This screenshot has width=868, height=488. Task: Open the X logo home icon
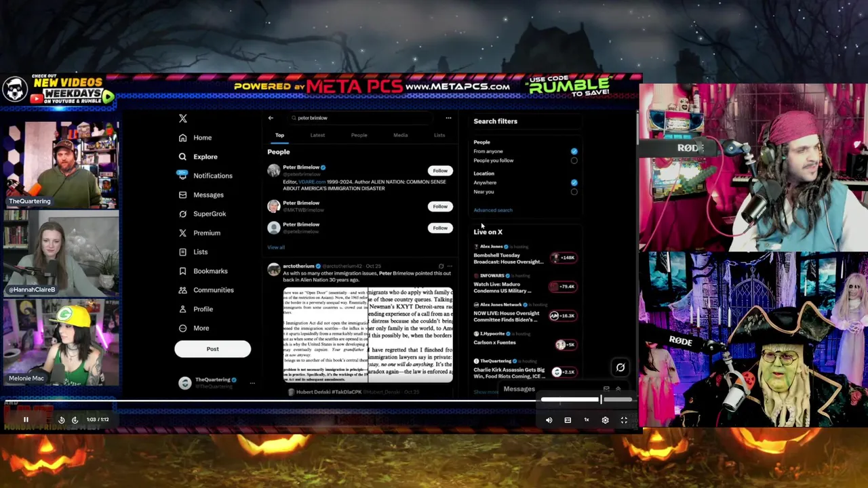click(182, 119)
